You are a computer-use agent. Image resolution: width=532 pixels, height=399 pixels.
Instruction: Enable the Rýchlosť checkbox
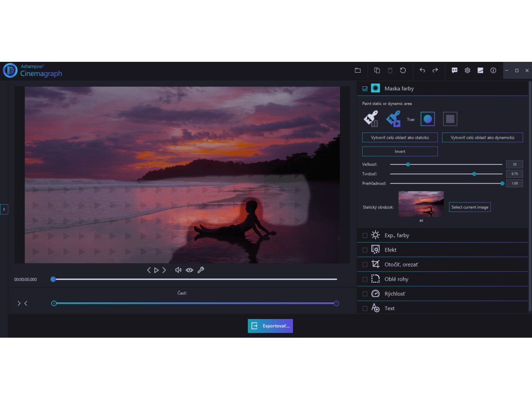coord(365,294)
